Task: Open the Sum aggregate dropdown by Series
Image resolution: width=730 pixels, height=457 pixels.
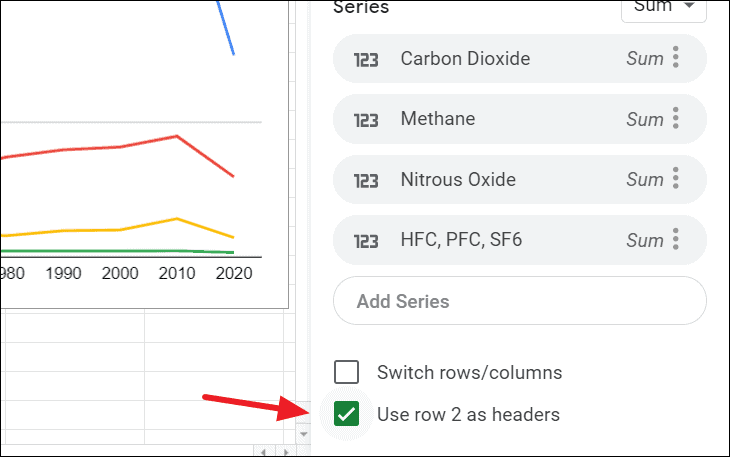Action: 664,8
